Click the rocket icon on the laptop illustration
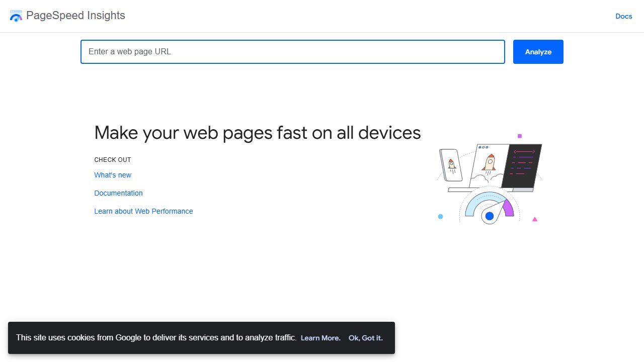 (x=489, y=162)
